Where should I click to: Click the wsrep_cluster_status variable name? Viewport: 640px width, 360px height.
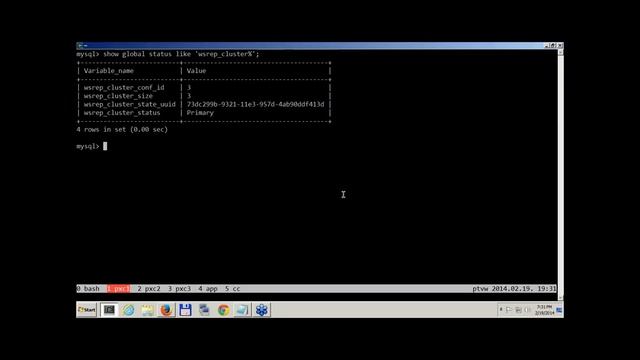click(122, 113)
